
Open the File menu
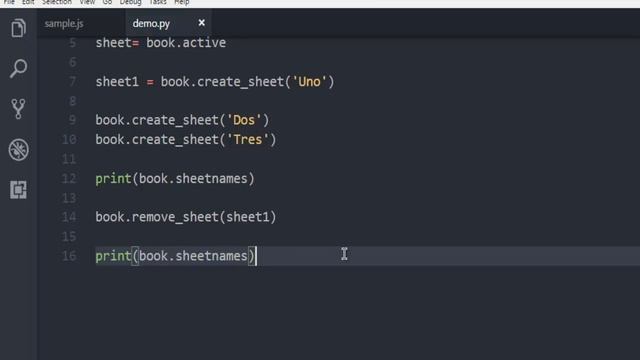point(9,2)
